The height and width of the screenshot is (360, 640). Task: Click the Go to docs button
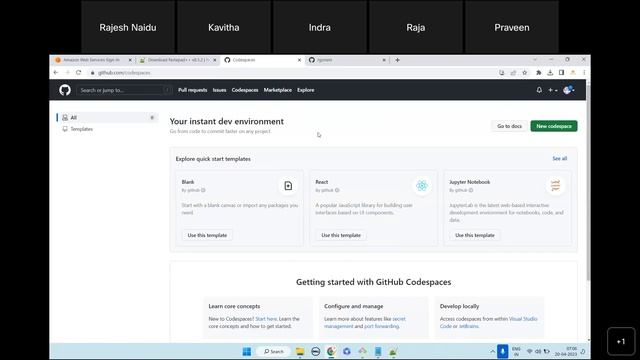coord(509,126)
